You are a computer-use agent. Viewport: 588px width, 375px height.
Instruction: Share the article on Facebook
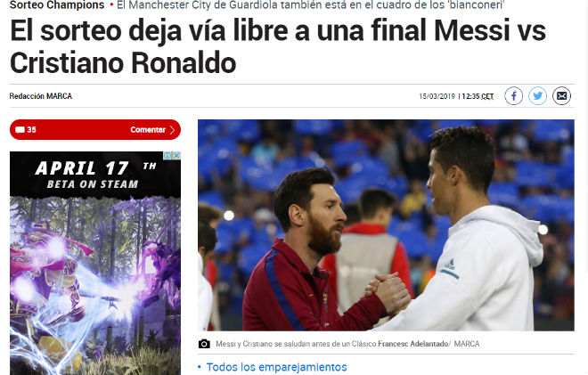513,96
